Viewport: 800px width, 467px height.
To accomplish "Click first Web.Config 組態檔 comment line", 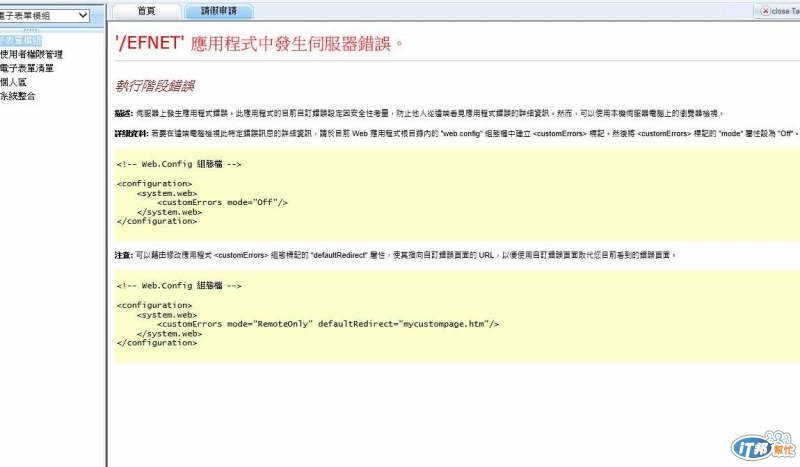I will pos(179,164).
